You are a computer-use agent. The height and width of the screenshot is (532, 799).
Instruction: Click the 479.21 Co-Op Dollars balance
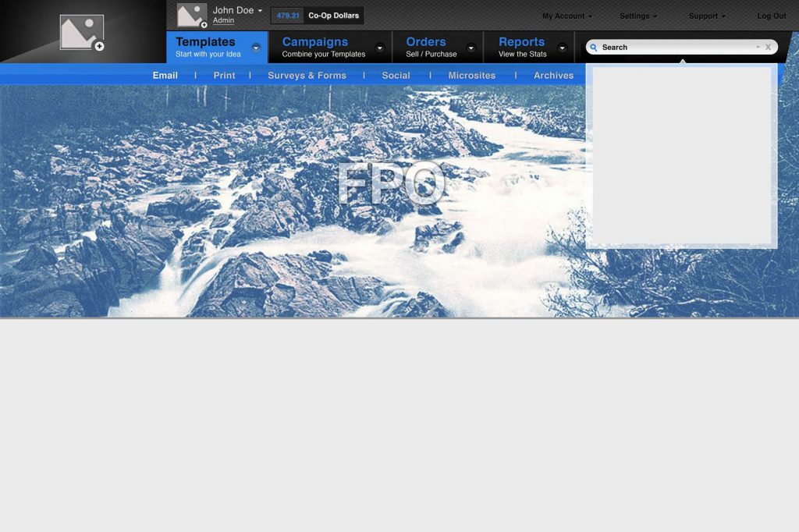pos(317,16)
